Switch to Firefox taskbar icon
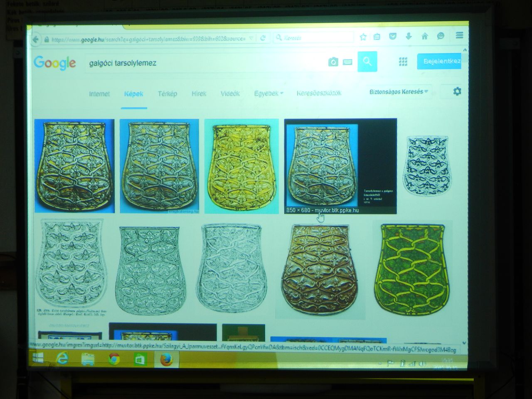The image size is (532, 399). coord(166,360)
